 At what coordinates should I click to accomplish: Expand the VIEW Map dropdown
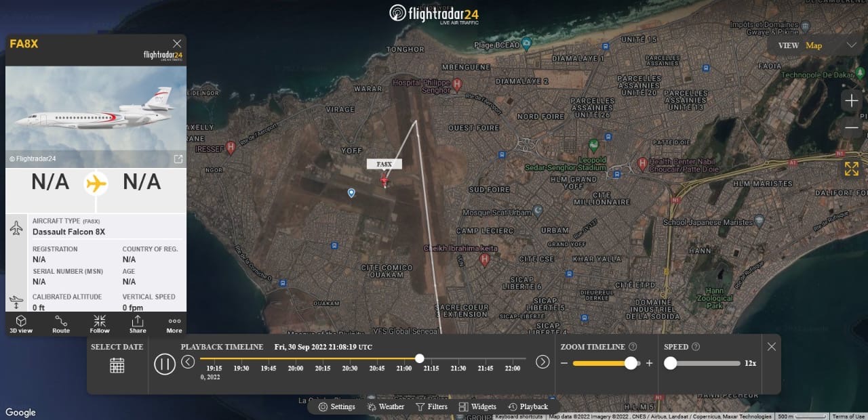818,45
